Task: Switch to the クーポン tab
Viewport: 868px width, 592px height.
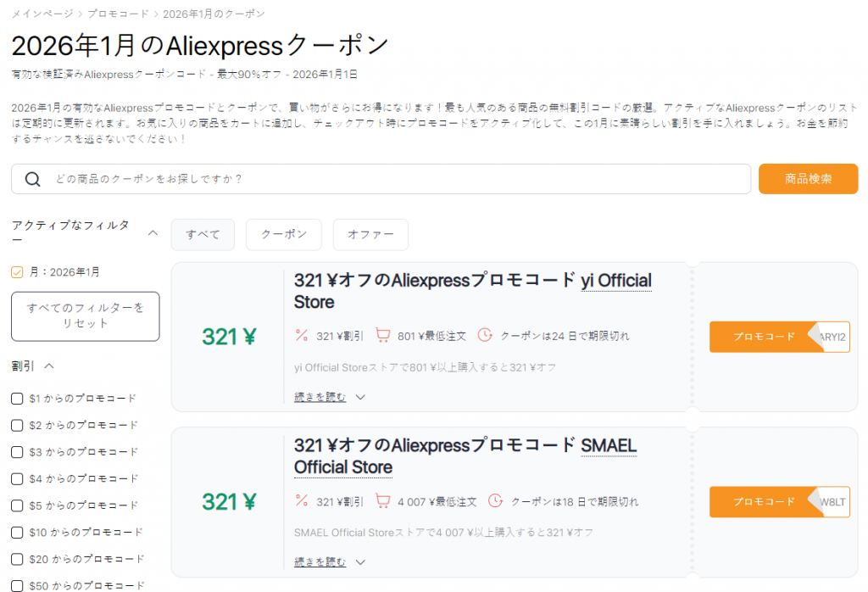Action: [x=283, y=234]
